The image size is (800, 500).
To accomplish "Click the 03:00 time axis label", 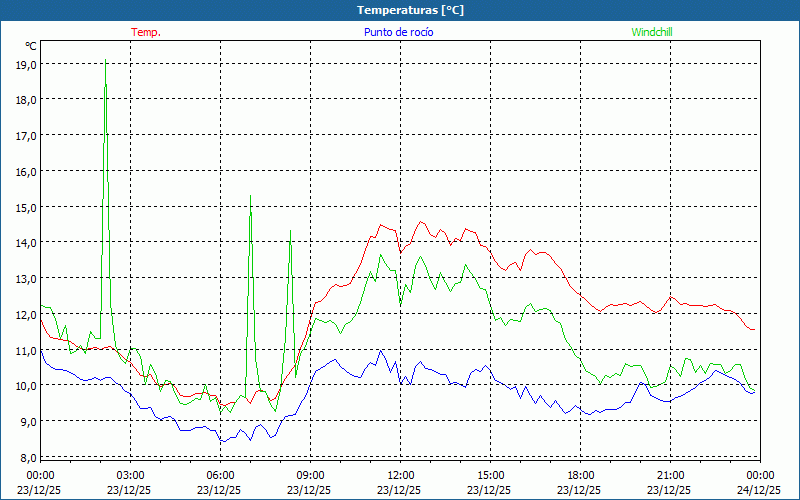I will click(x=130, y=475).
